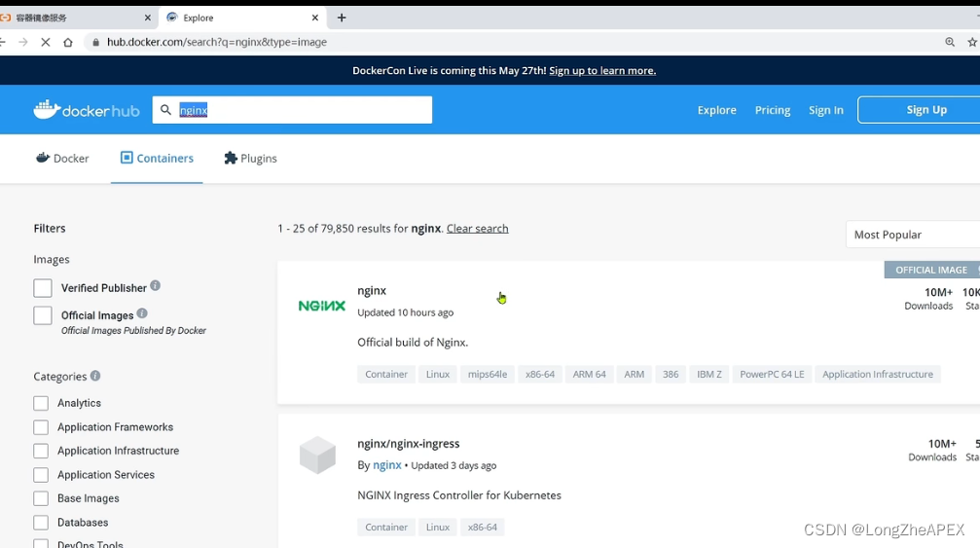Switch to the Explore browser tab
This screenshot has width=980, height=548.
242,18
